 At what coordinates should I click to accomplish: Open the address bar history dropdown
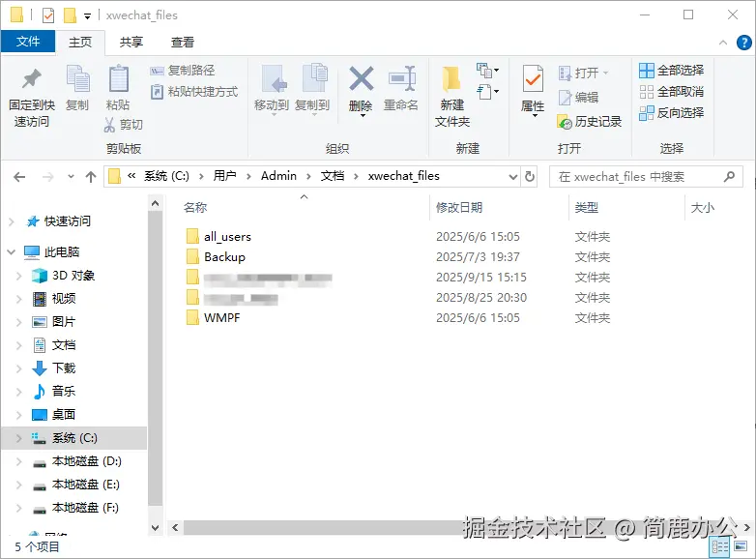tap(513, 177)
